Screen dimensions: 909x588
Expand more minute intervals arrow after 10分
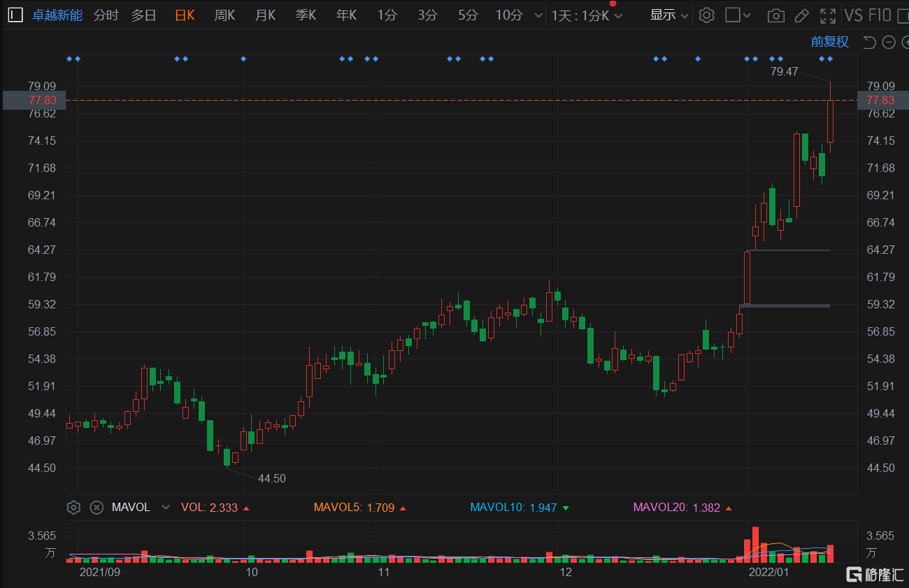click(538, 15)
